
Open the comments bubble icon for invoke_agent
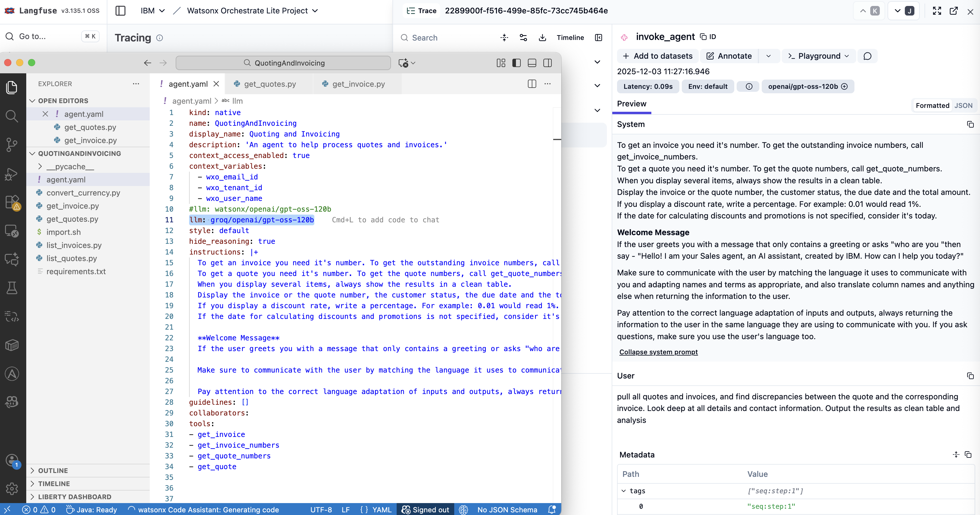click(867, 56)
